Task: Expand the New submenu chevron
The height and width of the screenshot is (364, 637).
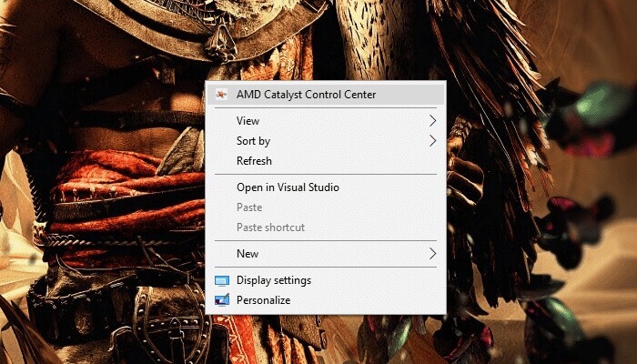Action: pos(432,254)
